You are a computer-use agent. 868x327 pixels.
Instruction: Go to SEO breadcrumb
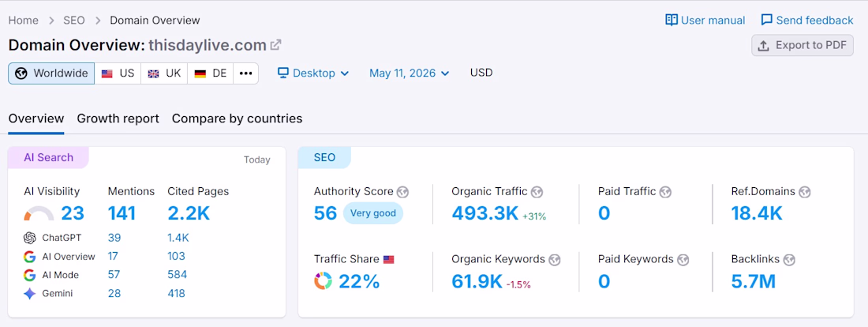click(73, 21)
